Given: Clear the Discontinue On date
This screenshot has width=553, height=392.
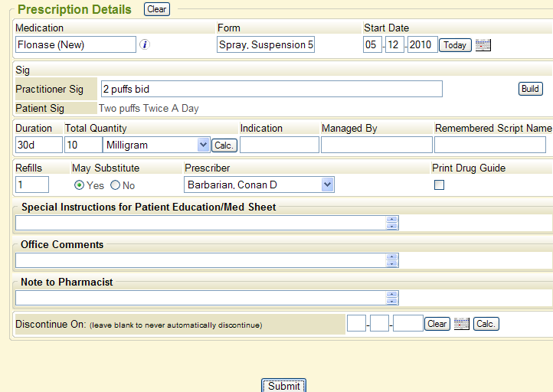Looking at the screenshot, I should 437,324.
